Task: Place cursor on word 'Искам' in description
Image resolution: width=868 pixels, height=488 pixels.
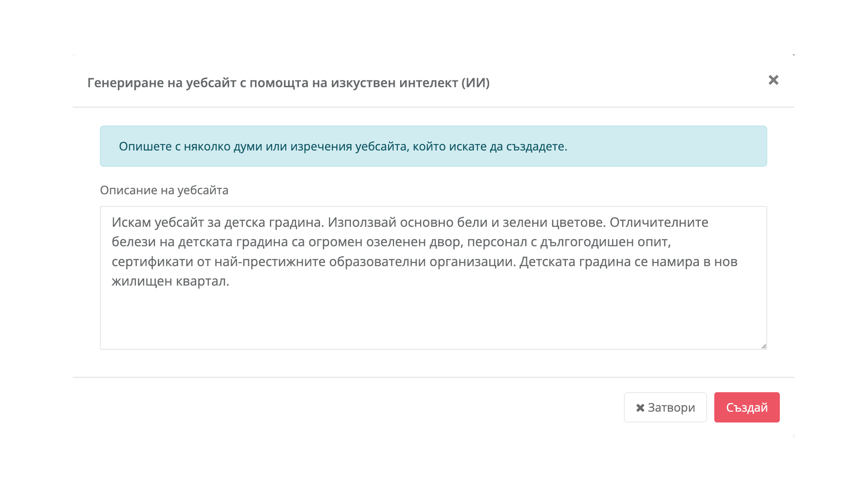Action: pos(132,222)
